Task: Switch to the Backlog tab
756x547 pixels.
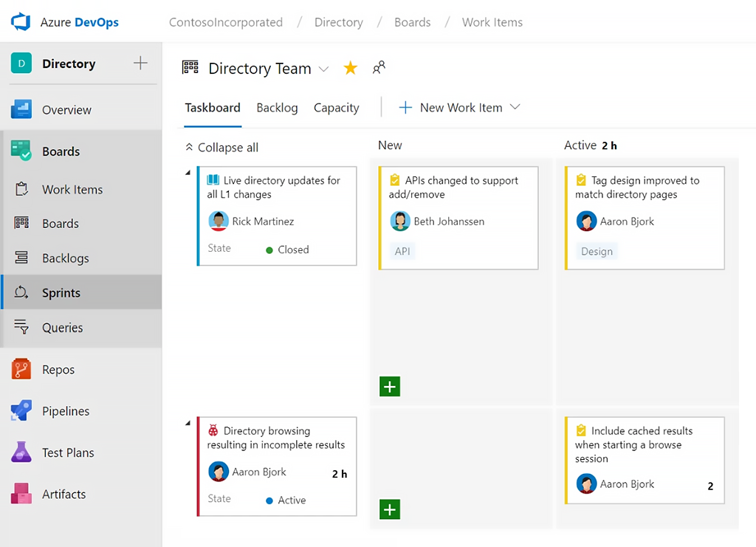Action: click(x=278, y=108)
